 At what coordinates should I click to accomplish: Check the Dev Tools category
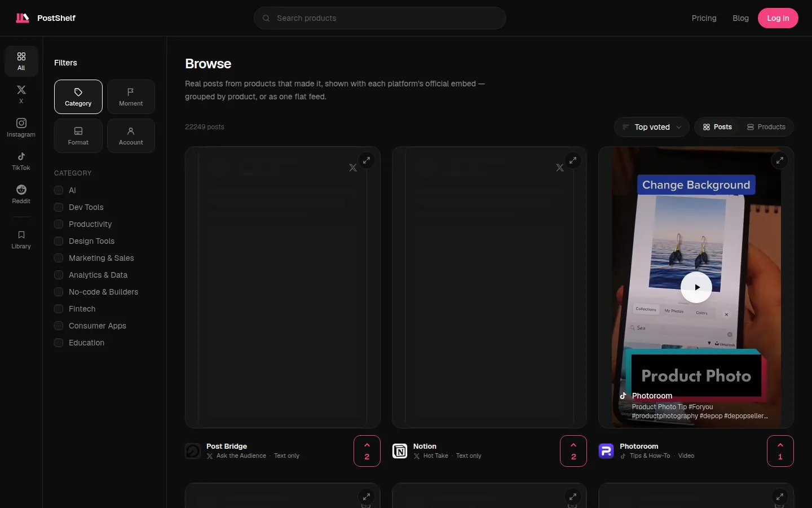[x=59, y=207]
